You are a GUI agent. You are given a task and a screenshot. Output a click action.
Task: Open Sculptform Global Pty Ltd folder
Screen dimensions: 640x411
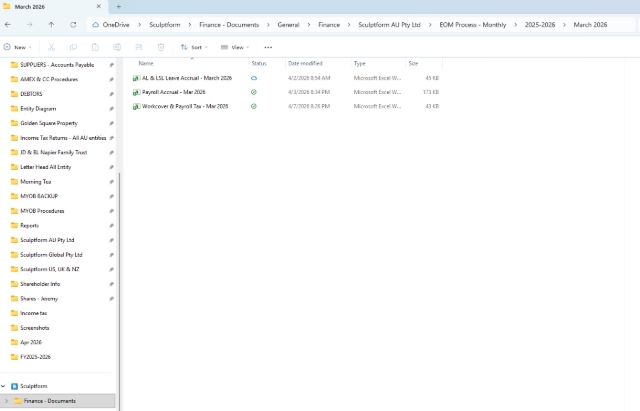point(51,255)
